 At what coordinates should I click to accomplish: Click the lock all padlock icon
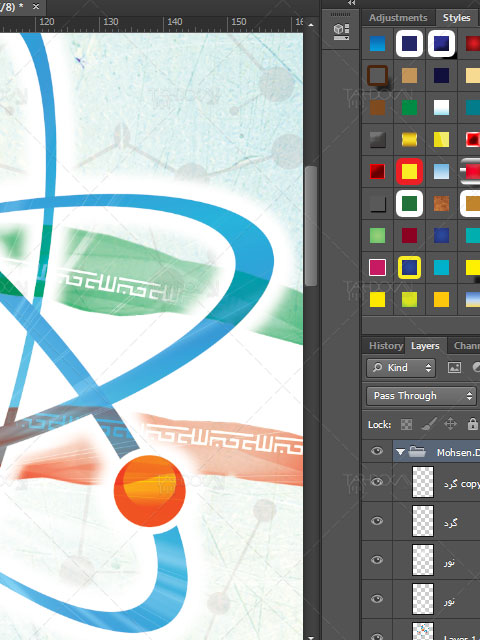(472, 424)
